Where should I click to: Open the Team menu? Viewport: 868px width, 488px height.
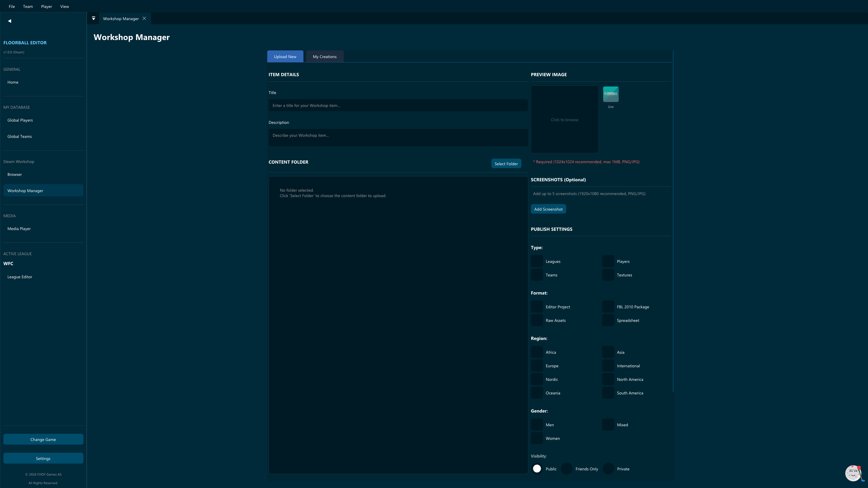pos(28,6)
